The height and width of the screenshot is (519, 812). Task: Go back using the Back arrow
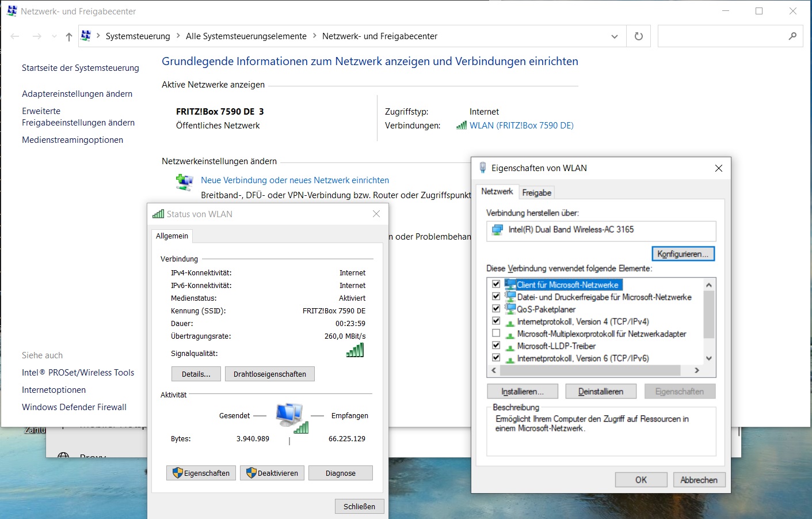click(15, 36)
